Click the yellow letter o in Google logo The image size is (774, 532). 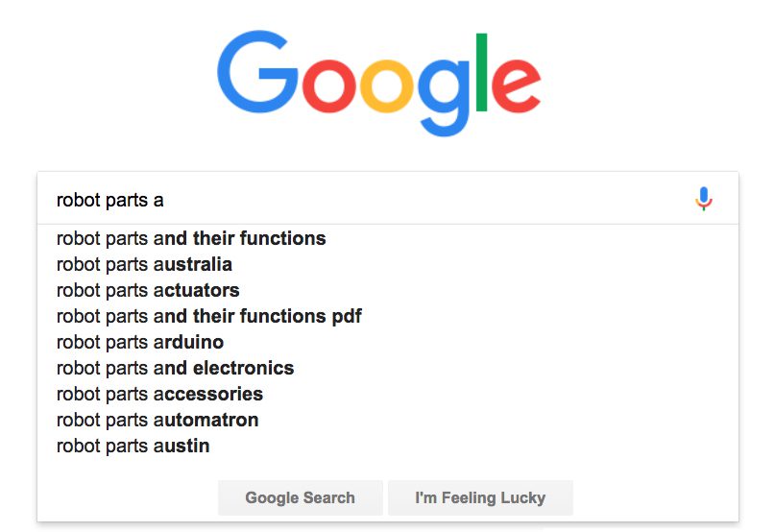pyautogui.click(x=386, y=86)
